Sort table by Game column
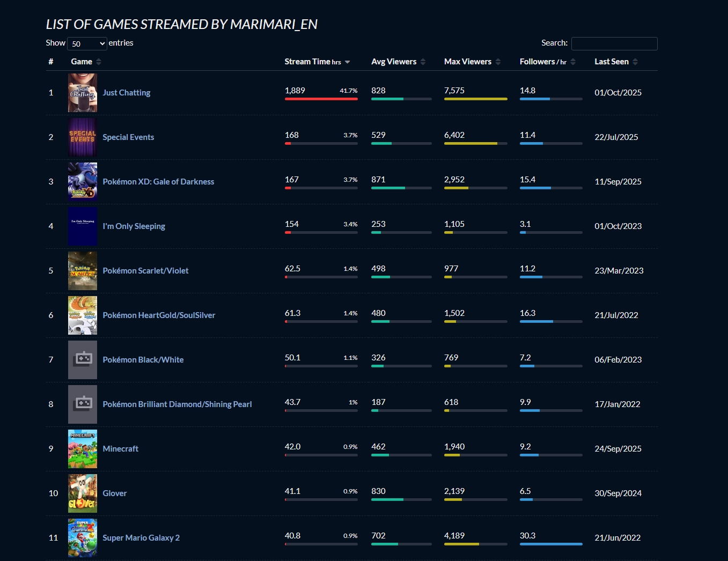 [86, 62]
